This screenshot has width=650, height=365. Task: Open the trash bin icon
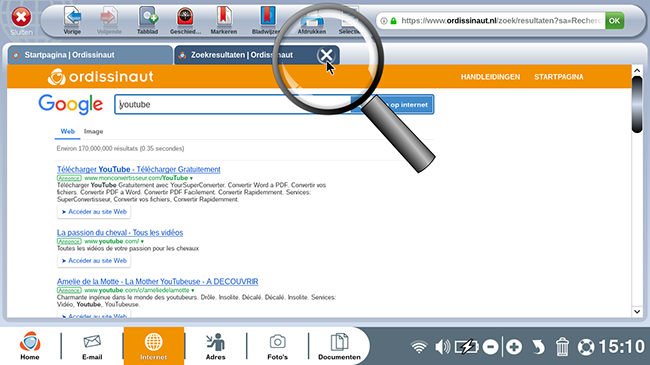pyautogui.click(x=562, y=347)
